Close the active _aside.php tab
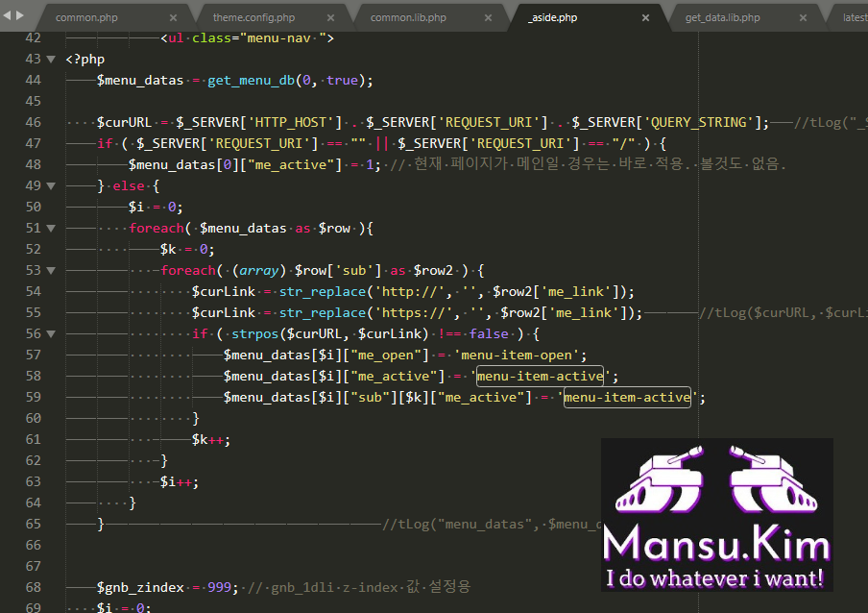The height and width of the screenshot is (613, 868). [x=645, y=17]
